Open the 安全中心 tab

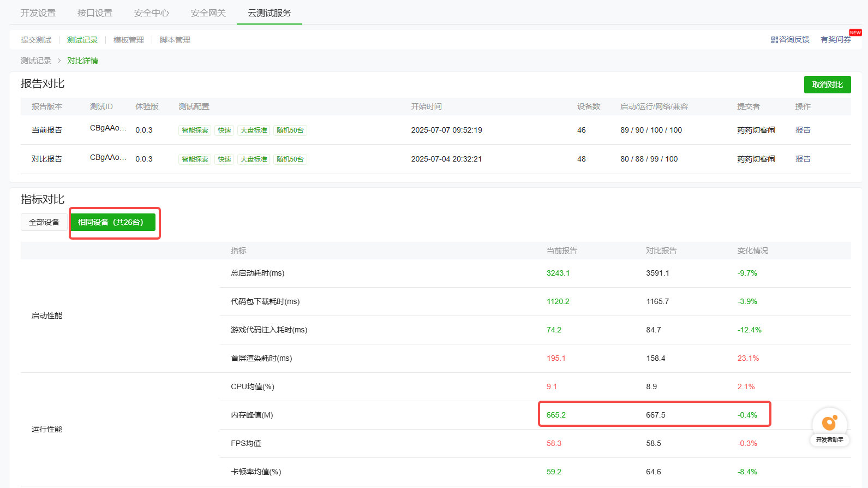click(x=152, y=13)
